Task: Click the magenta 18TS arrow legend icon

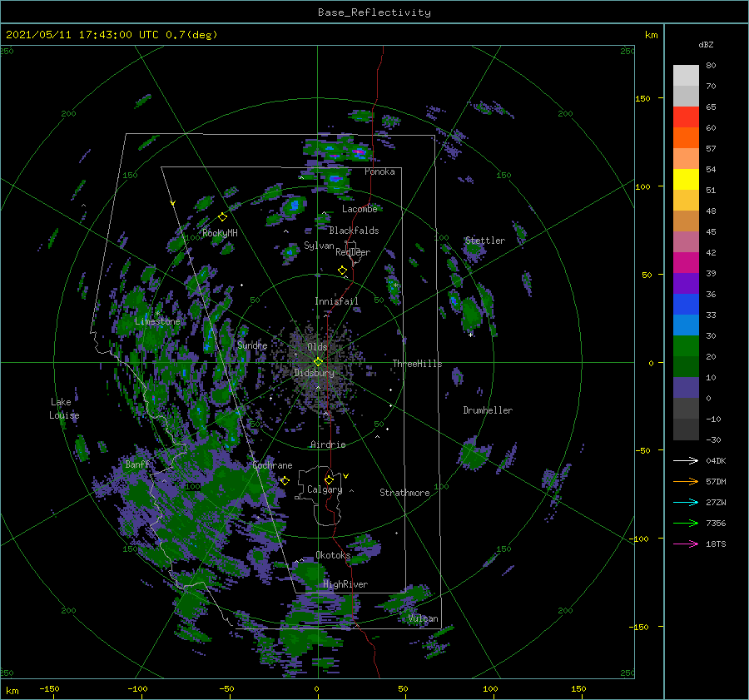Action: [686, 544]
